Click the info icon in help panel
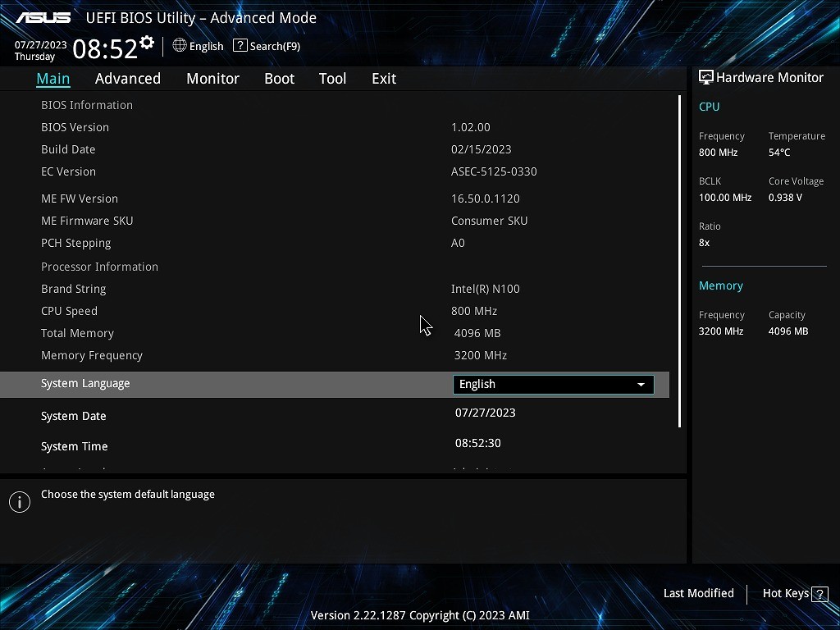 (x=20, y=502)
